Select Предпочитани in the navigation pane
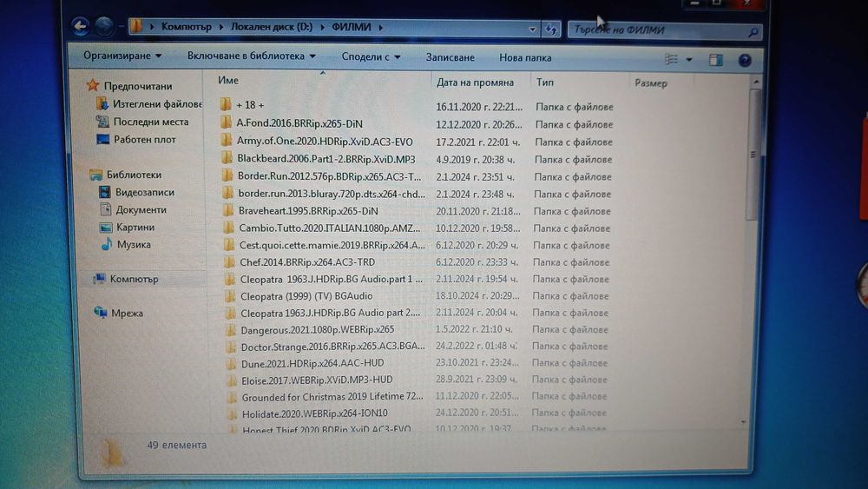Image resolution: width=868 pixels, height=489 pixels. [x=138, y=86]
